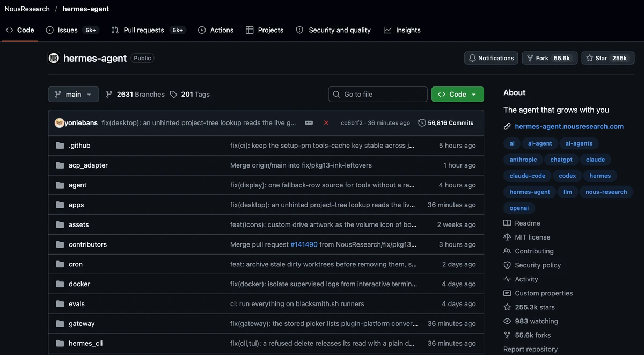Click the tag icon beside 201 Tags
The height and width of the screenshot is (355, 644).
point(173,94)
